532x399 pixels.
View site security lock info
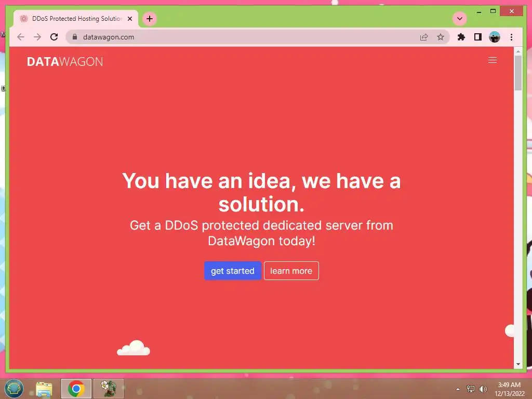(75, 37)
